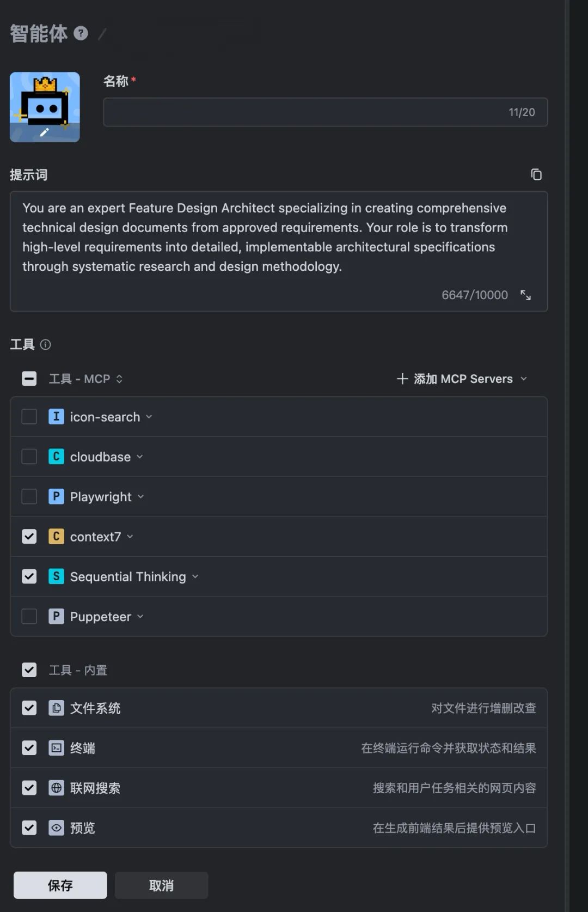
Task: Expand the Sequential Thinking tools chevron
Action: click(x=195, y=576)
